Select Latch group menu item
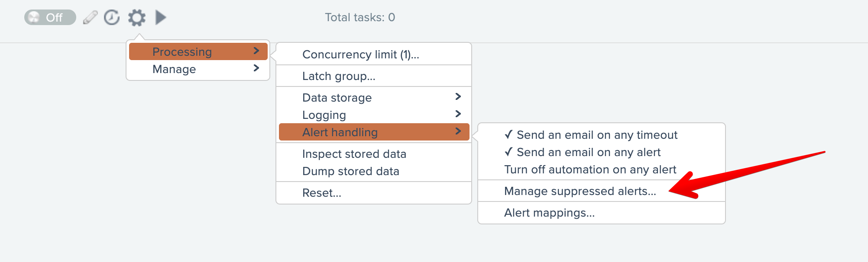Viewport: 868px width, 262px height. (339, 76)
